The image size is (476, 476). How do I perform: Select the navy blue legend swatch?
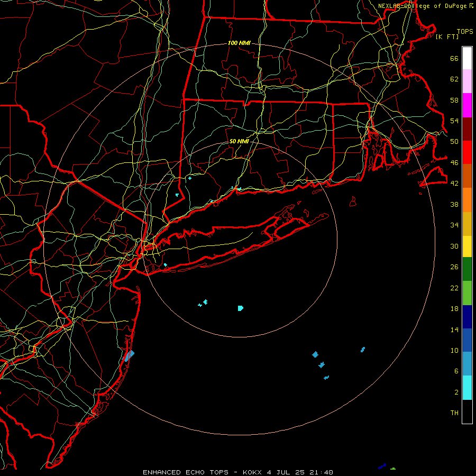point(467,317)
